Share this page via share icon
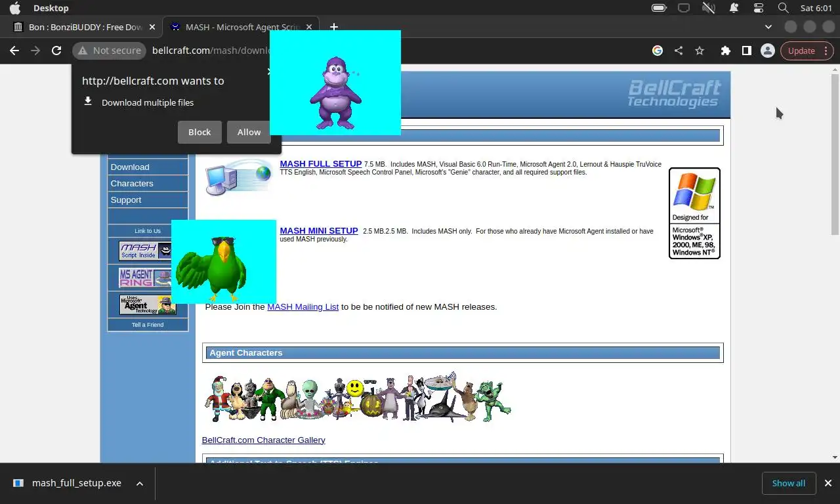The width and height of the screenshot is (840, 504). pyautogui.click(x=679, y=51)
